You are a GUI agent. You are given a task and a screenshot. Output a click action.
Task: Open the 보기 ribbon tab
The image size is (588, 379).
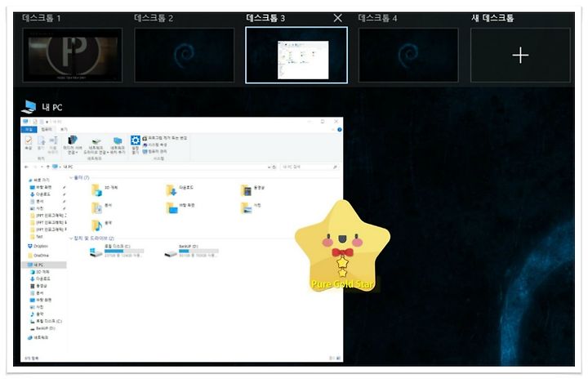64,129
